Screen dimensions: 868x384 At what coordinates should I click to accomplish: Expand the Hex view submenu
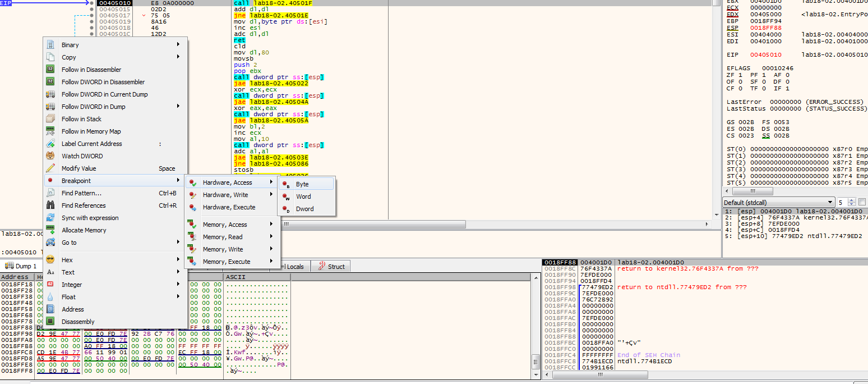click(x=115, y=260)
